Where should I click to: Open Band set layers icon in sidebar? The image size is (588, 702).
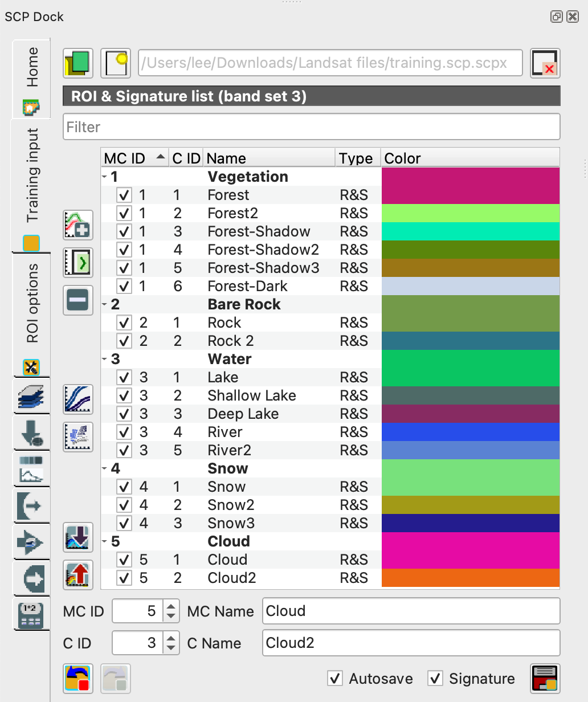click(31, 397)
